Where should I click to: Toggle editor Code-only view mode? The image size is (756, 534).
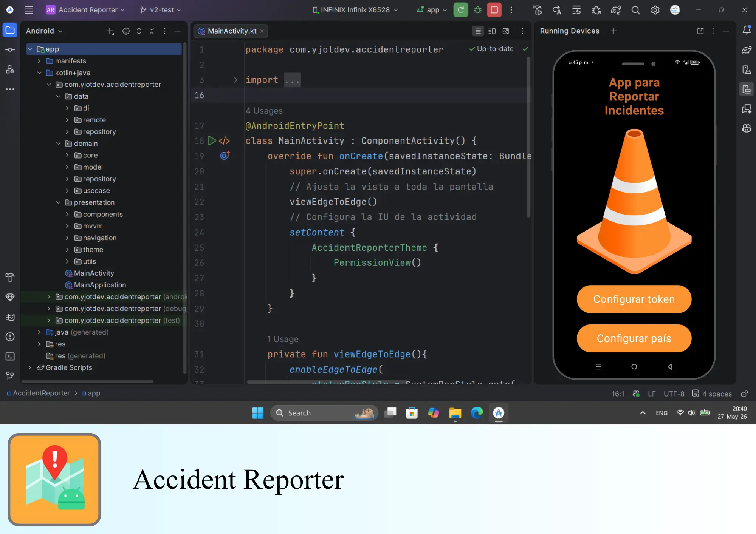point(478,31)
